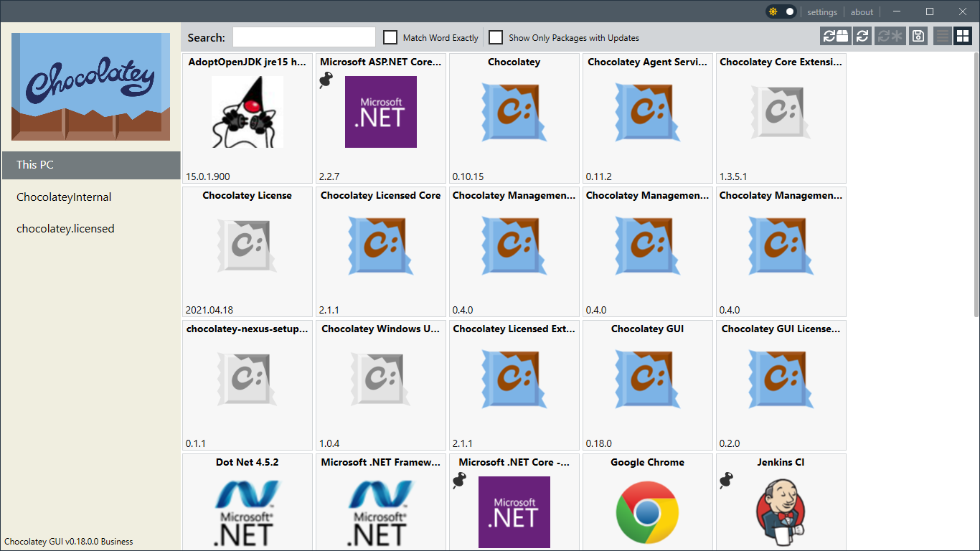Click version 0.11.2 text
The width and height of the screenshot is (980, 551).
coord(598,176)
